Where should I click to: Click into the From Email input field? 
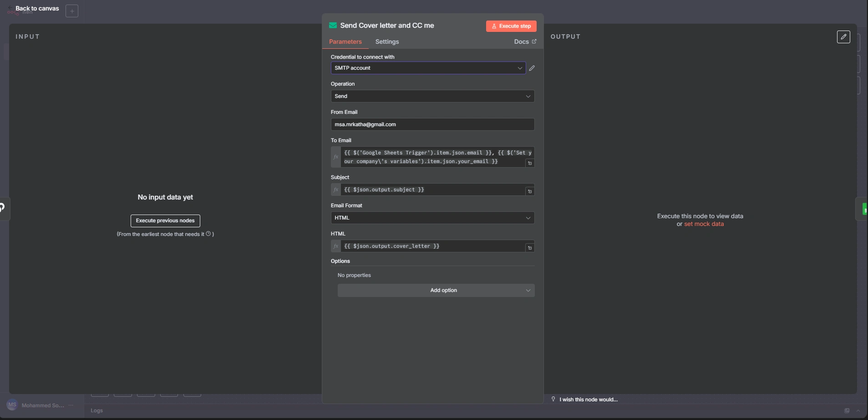point(432,124)
